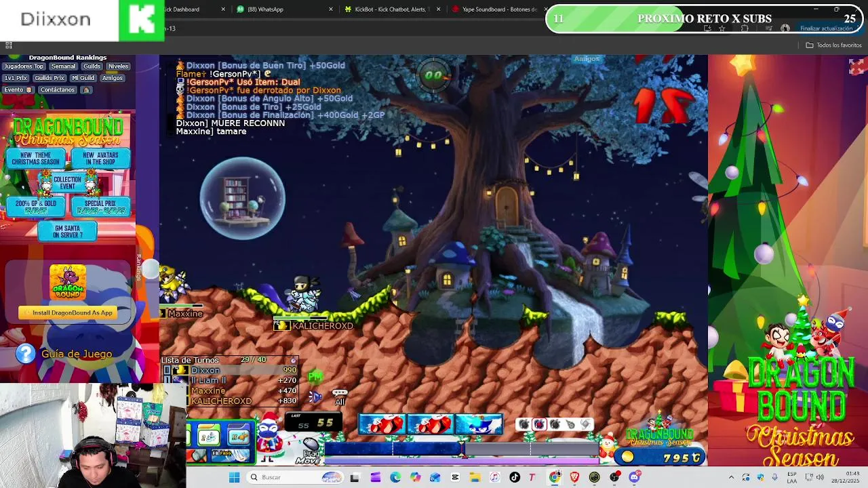Click the Amigos rankings button
Screen dimensions: 868x488
(x=113, y=78)
